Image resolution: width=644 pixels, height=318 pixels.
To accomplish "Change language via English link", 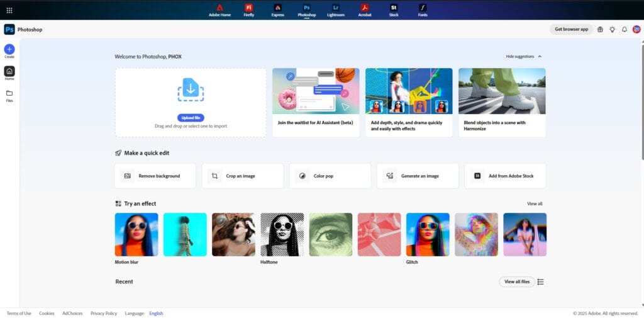I will 156,314.
